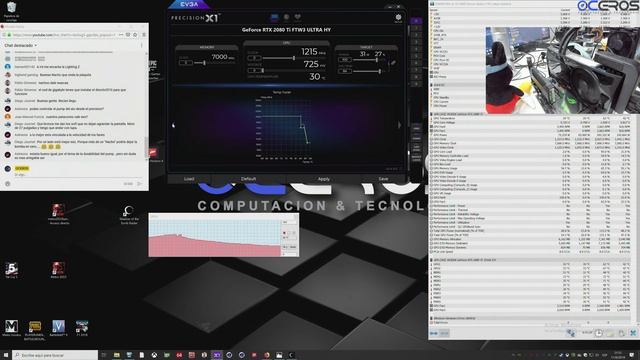This screenshot has height=360, width=640.
Task: Open Precision X1 setup gear
Action: 398,17
